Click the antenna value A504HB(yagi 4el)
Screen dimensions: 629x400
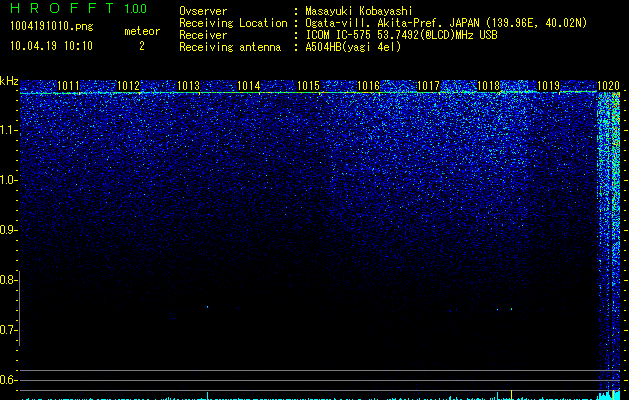(x=353, y=47)
